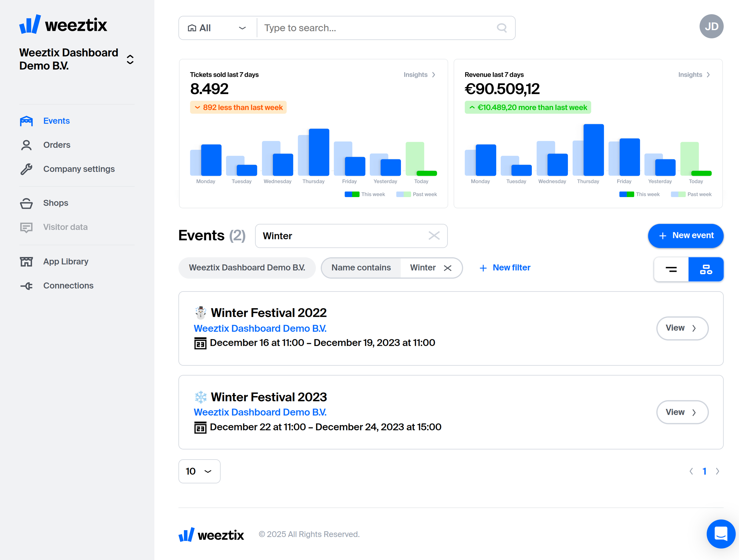Expand the All search scope dropdown
This screenshot has width=739, height=560.
coord(242,28)
